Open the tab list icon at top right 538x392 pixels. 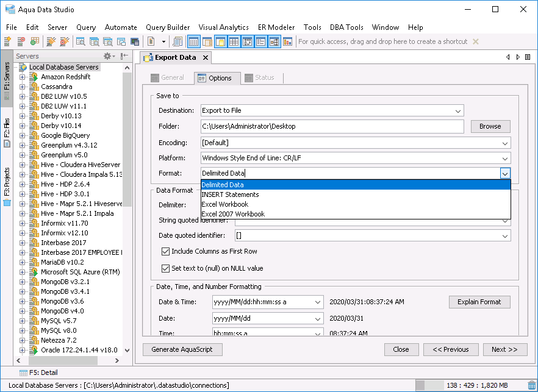528,57
